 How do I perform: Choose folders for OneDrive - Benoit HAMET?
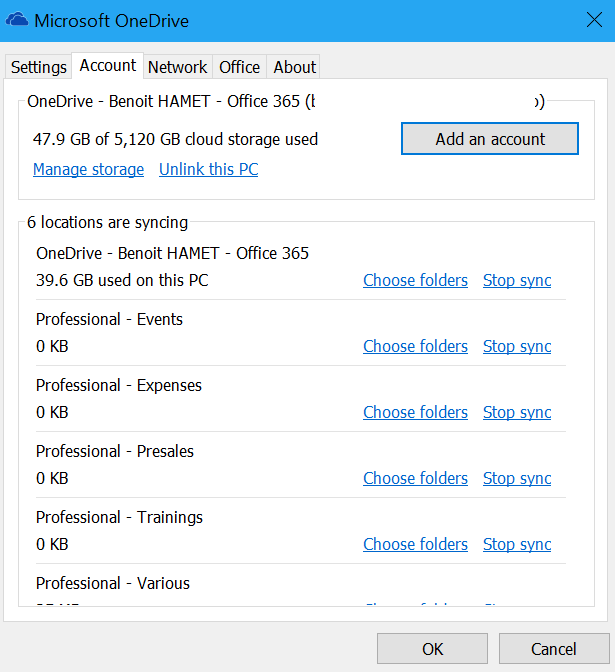[415, 280]
